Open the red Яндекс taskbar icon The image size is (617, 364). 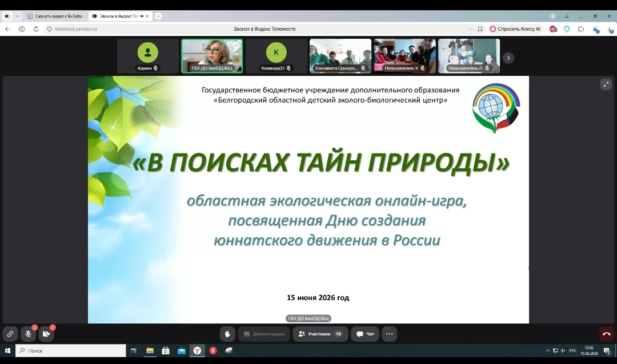[x=213, y=350]
